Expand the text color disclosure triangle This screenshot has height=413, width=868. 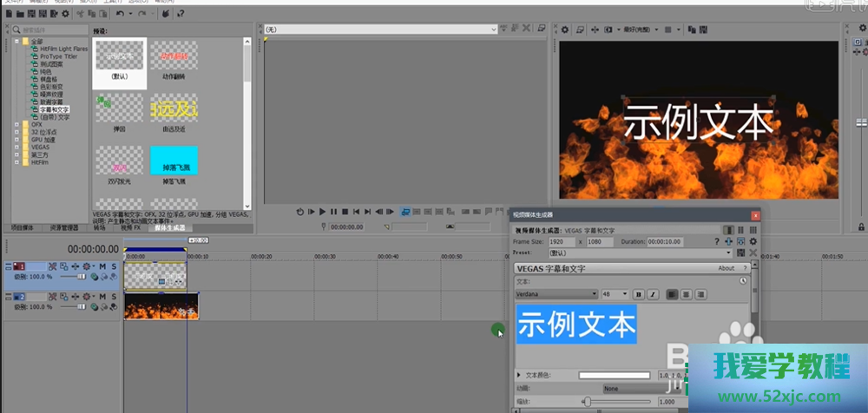pyautogui.click(x=519, y=375)
